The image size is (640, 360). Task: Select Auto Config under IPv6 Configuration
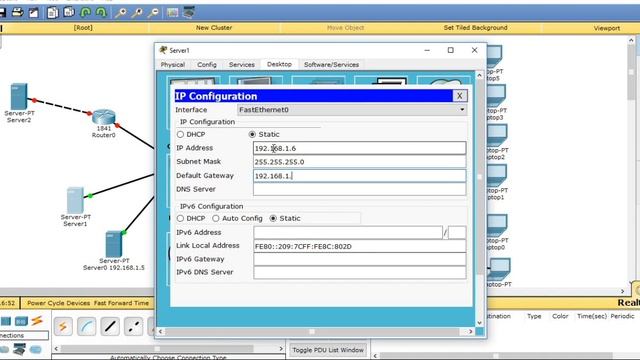(216, 218)
